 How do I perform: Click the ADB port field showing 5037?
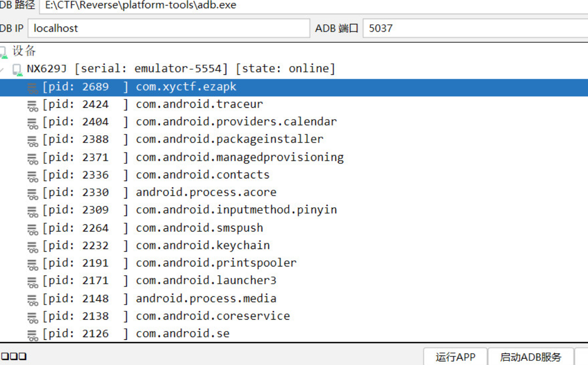(x=474, y=28)
